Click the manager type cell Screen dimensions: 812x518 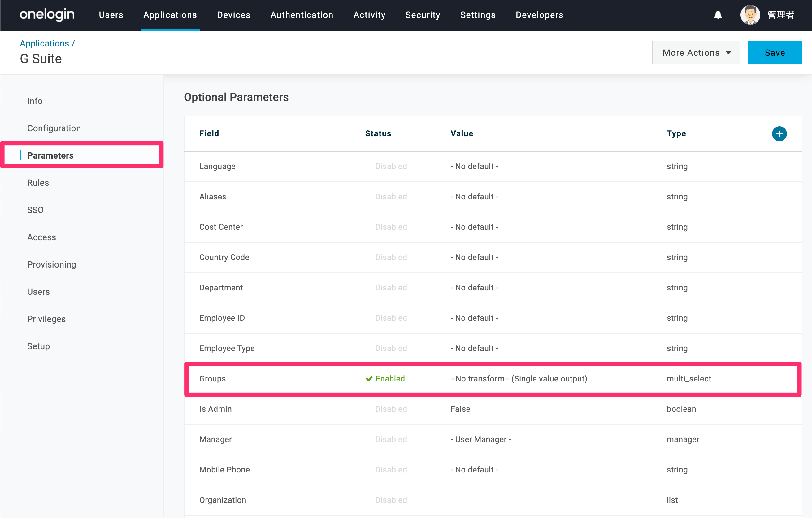[683, 439]
